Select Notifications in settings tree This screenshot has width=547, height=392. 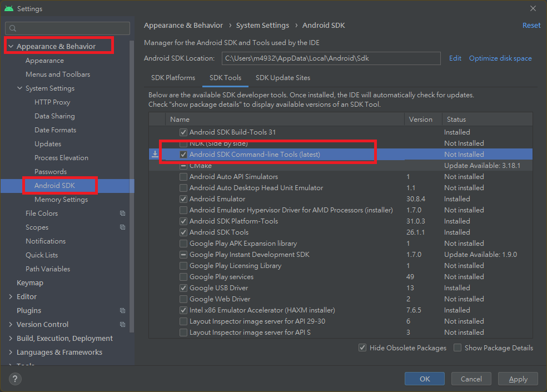46,241
